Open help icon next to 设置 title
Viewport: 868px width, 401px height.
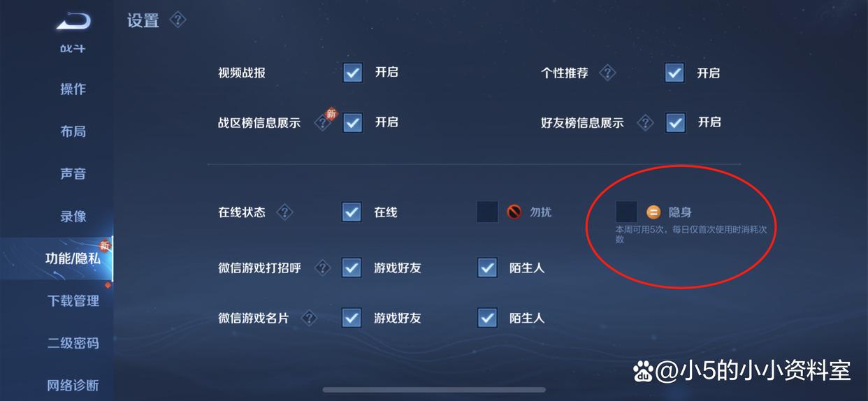pyautogui.click(x=178, y=20)
